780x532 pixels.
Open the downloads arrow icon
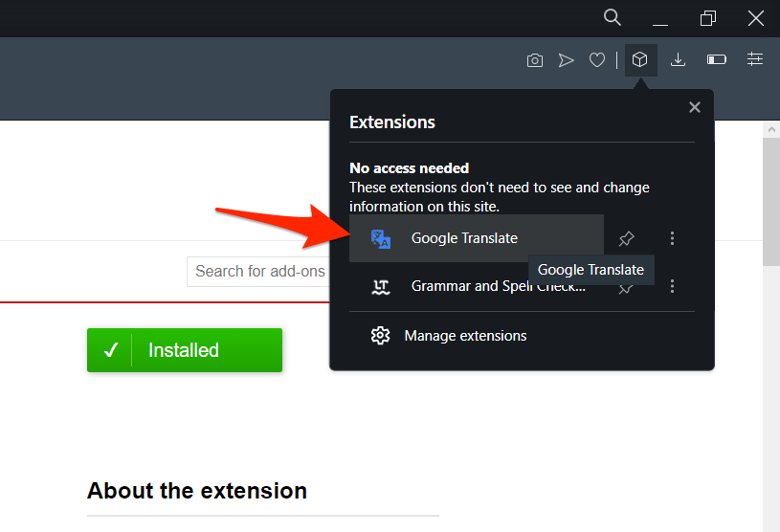tap(678, 60)
